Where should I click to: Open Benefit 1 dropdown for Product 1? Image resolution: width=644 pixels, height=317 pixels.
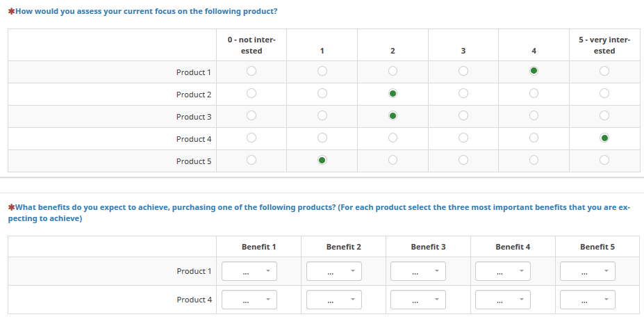pyautogui.click(x=249, y=271)
